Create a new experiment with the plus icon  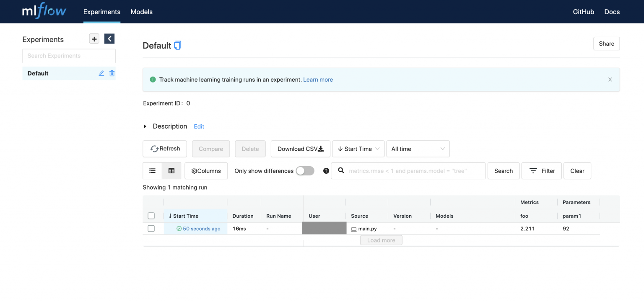pos(94,38)
